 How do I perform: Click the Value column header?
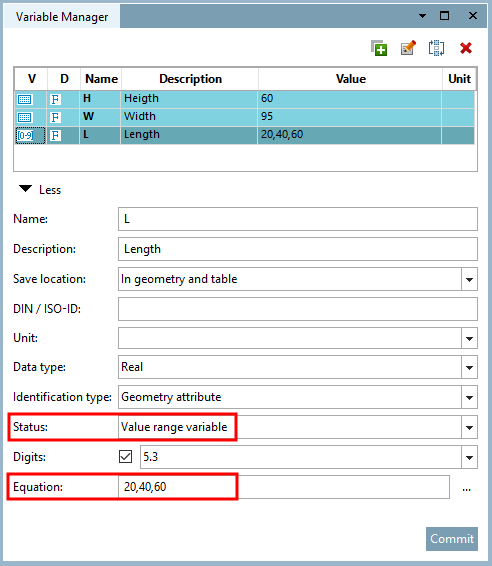click(351, 79)
